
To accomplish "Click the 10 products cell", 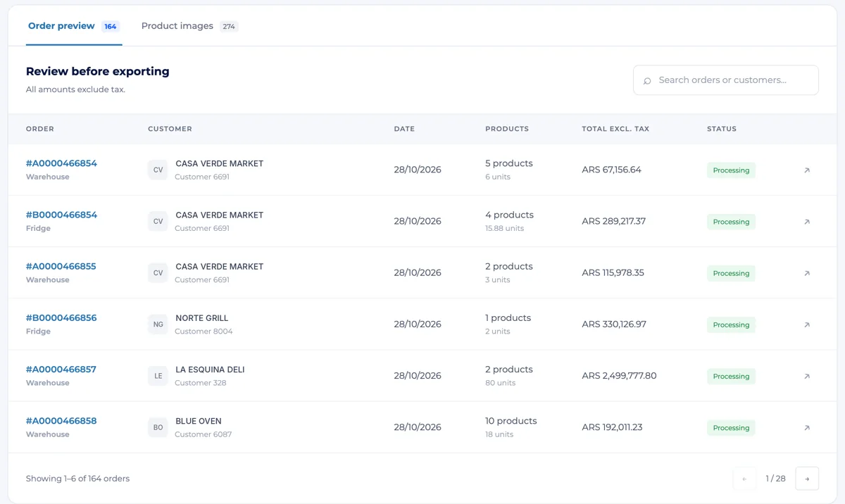I will pos(511,421).
